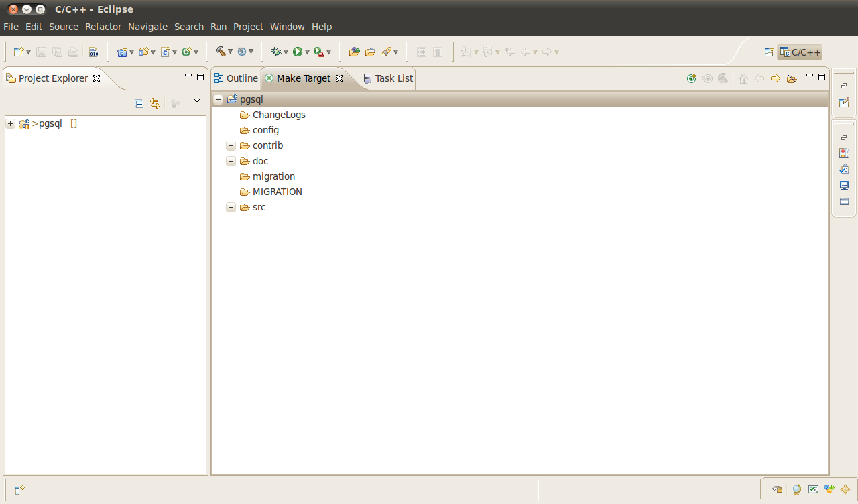Click the hammer Build icon

220,52
